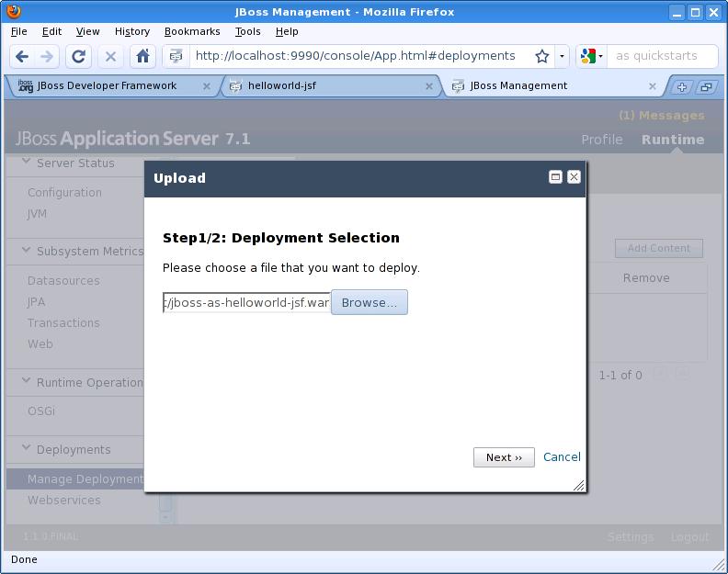This screenshot has width=728, height=574.
Task: Open the Bookmarks menu
Action: (x=192, y=31)
